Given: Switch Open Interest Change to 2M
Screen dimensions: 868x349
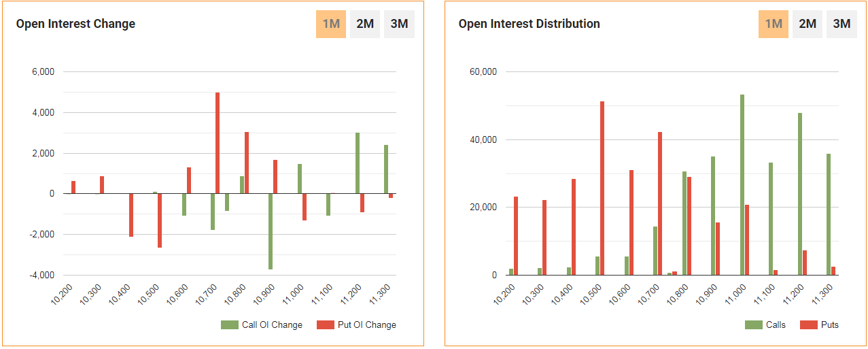Looking at the screenshot, I should 365,24.
